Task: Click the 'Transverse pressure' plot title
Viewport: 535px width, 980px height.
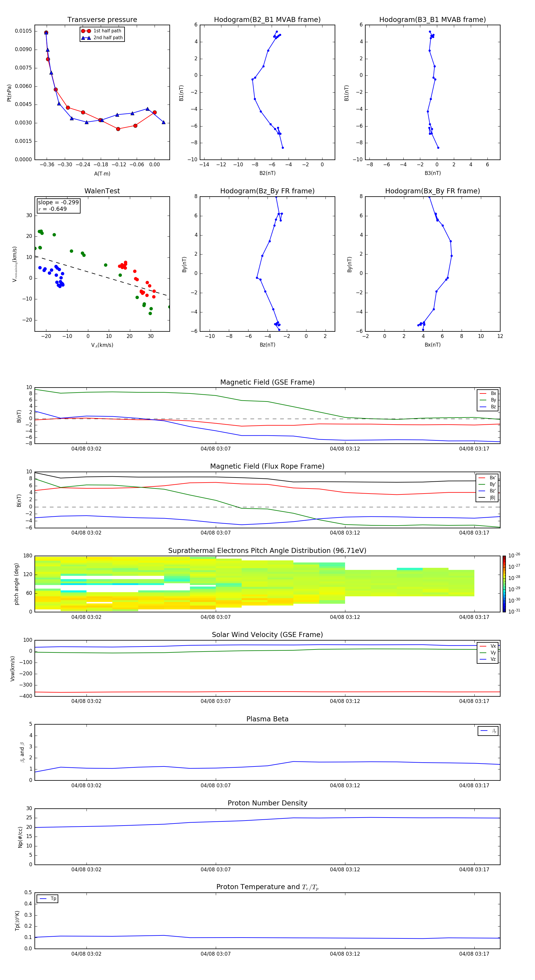Action: [x=102, y=20]
